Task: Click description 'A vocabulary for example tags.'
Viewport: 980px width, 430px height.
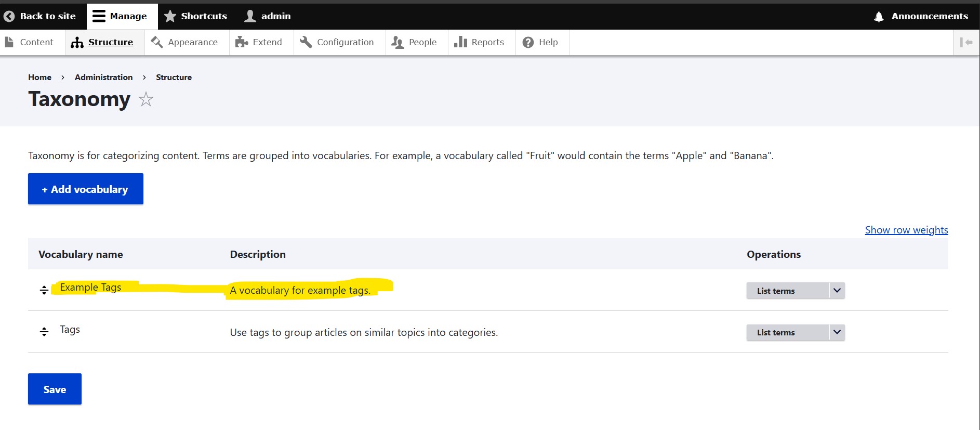Action: coord(300,290)
